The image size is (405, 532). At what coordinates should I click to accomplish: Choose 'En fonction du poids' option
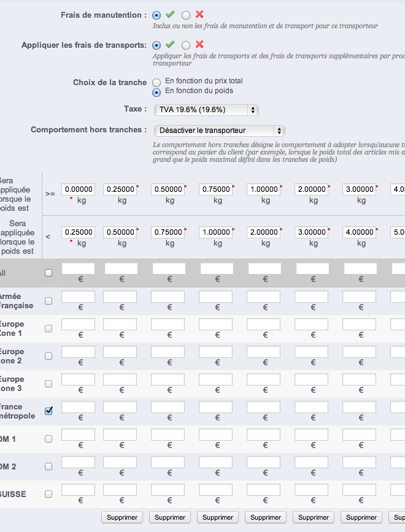(x=156, y=93)
